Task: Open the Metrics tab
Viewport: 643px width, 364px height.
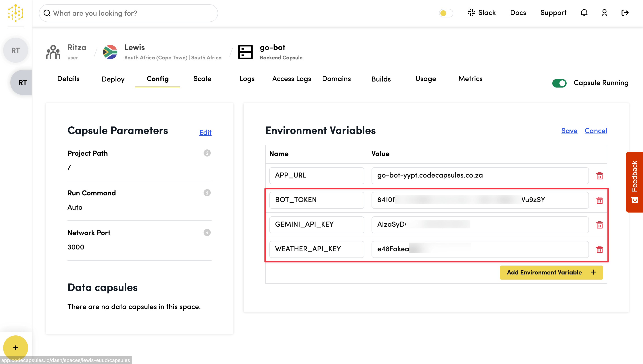Action: tap(471, 79)
